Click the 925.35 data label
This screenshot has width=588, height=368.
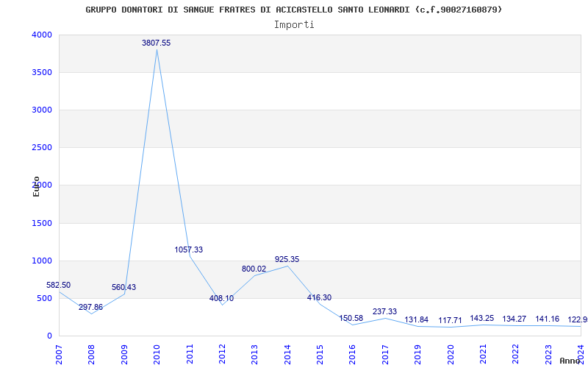coord(287,260)
